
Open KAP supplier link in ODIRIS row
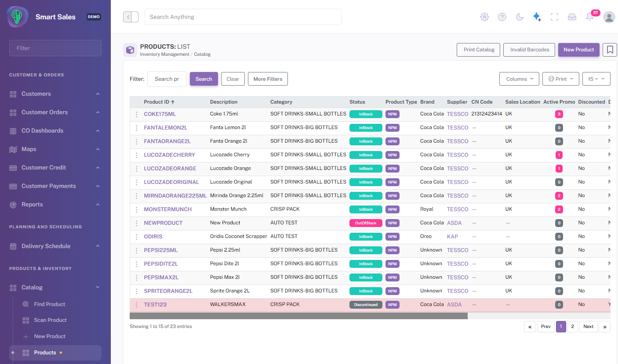[452, 237]
